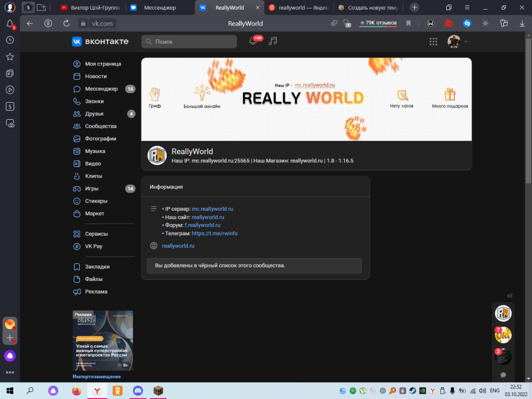The image size is (532, 399).
Task: Go back in browser
Action: [30, 23]
